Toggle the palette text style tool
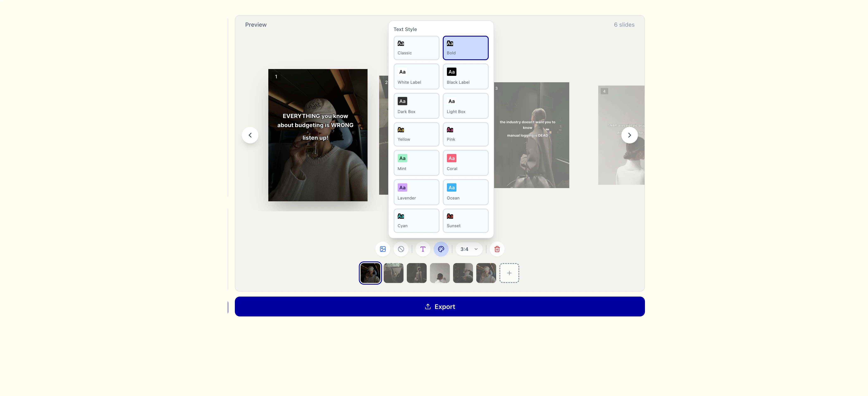Screen dimensions: 868x396 pyautogui.click(x=441, y=249)
